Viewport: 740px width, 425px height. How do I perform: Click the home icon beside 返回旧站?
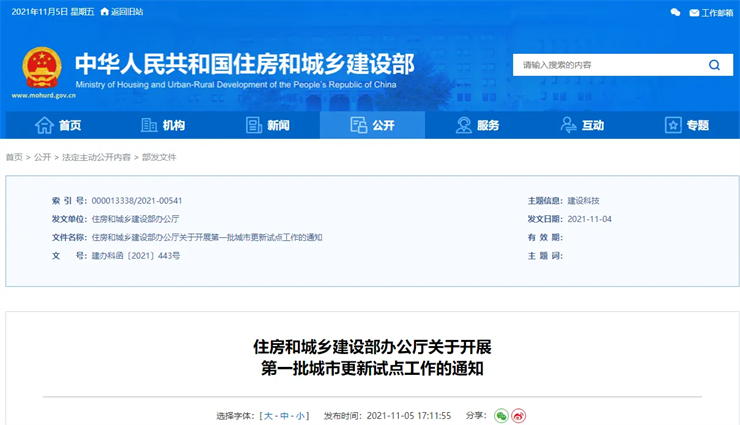pos(105,12)
